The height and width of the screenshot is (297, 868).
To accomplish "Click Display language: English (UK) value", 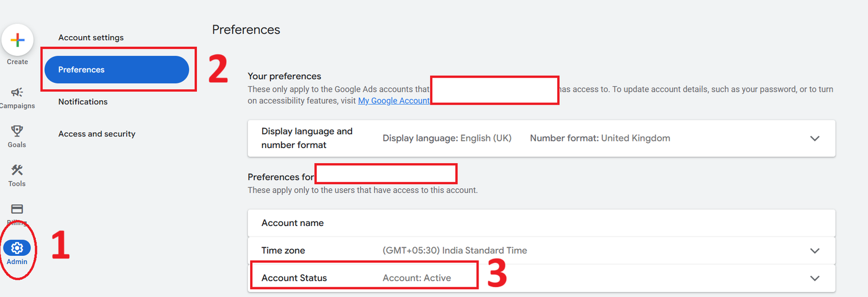I will coord(446,138).
